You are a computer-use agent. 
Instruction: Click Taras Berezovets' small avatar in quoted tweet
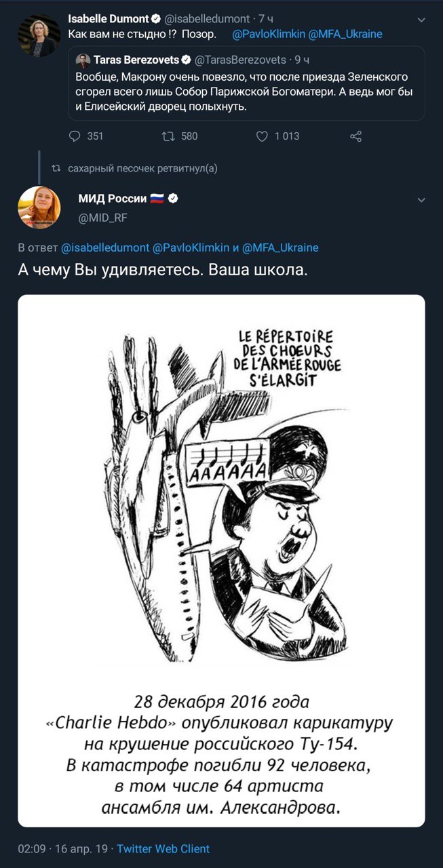click(x=83, y=60)
